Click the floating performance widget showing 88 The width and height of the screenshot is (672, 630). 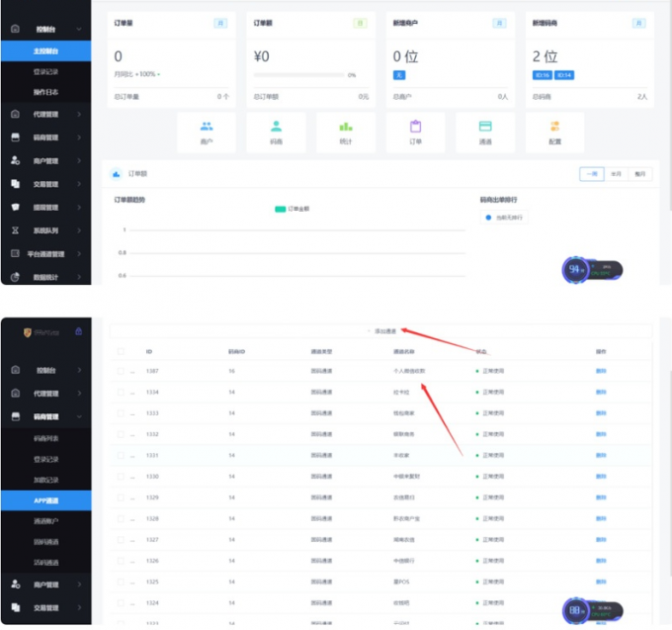(x=592, y=610)
